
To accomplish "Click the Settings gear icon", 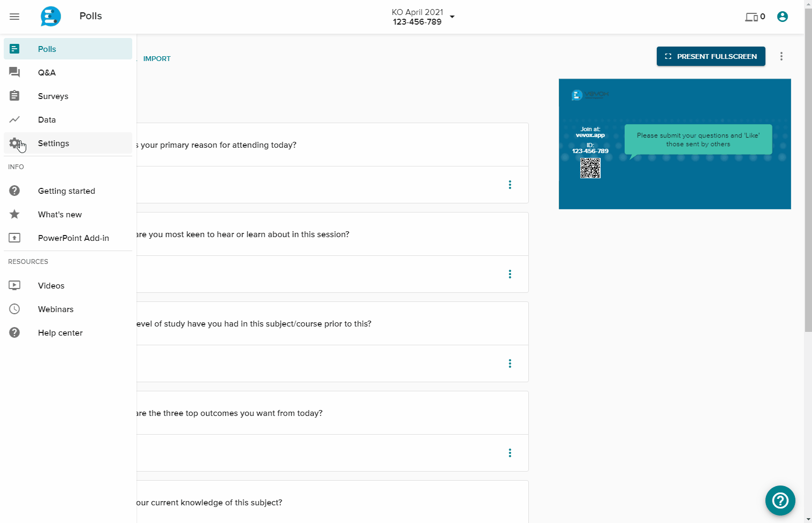I will coord(14,143).
